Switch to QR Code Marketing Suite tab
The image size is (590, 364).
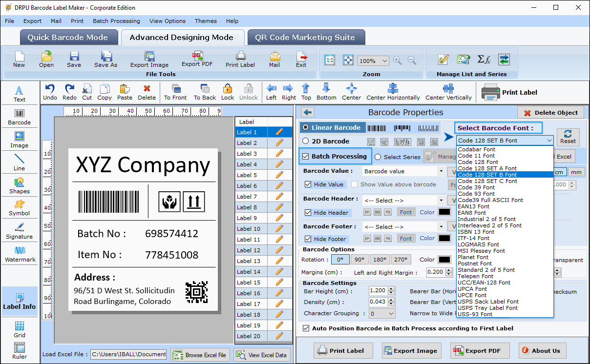(306, 38)
